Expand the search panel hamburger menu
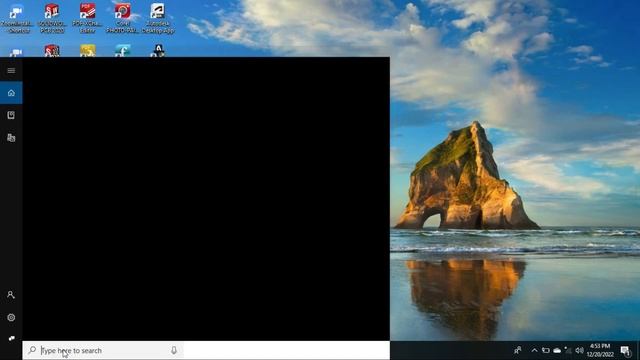This screenshot has height=360, width=640. click(x=11, y=71)
